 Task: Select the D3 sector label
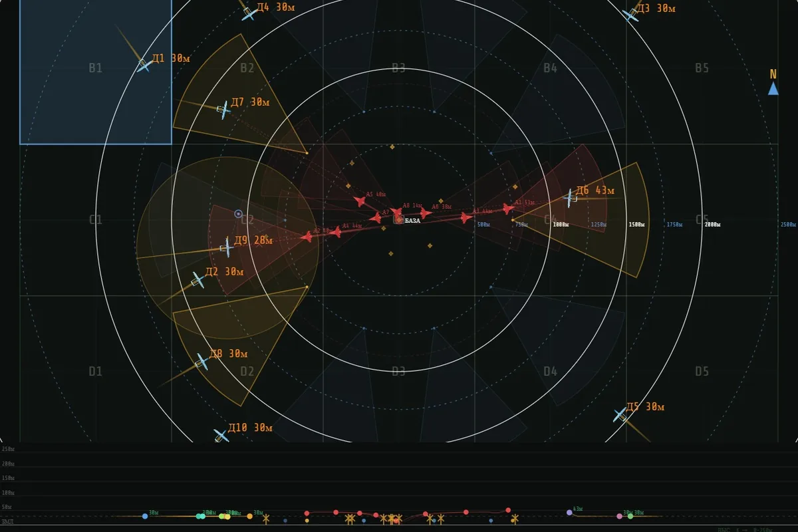coord(398,371)
